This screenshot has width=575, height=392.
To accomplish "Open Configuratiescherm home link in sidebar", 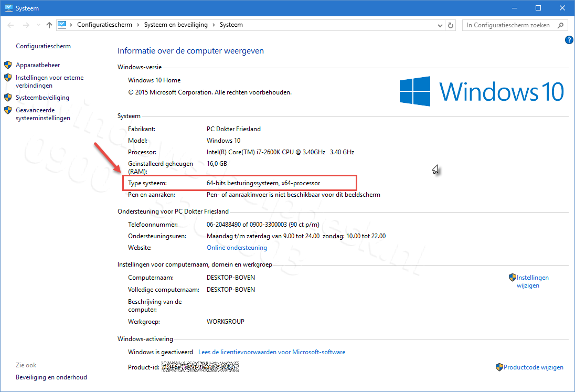I will point(43,46).
